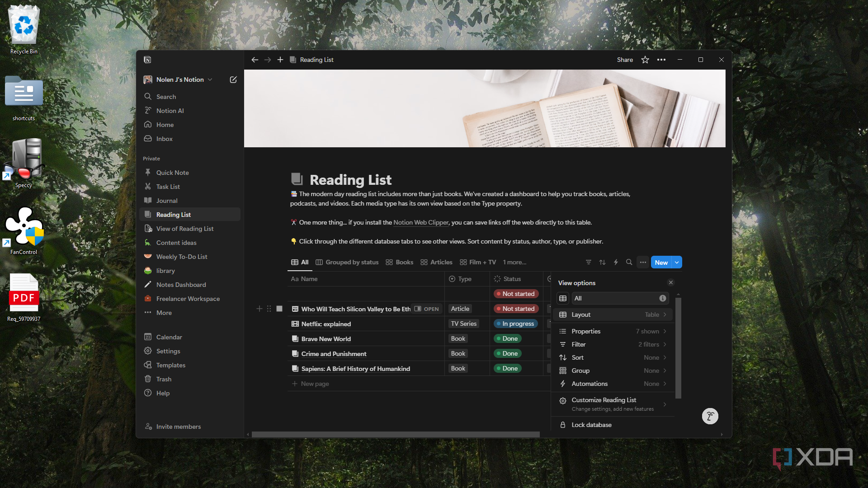Open Customize Reading List settings
868x488 pixels.
click(x=613, y=404)
